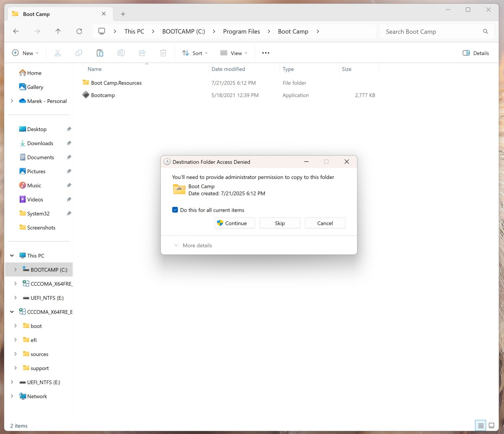Unpin Desktop using its pin icon
Screen dimensions: 504x434
click(69, 129)
